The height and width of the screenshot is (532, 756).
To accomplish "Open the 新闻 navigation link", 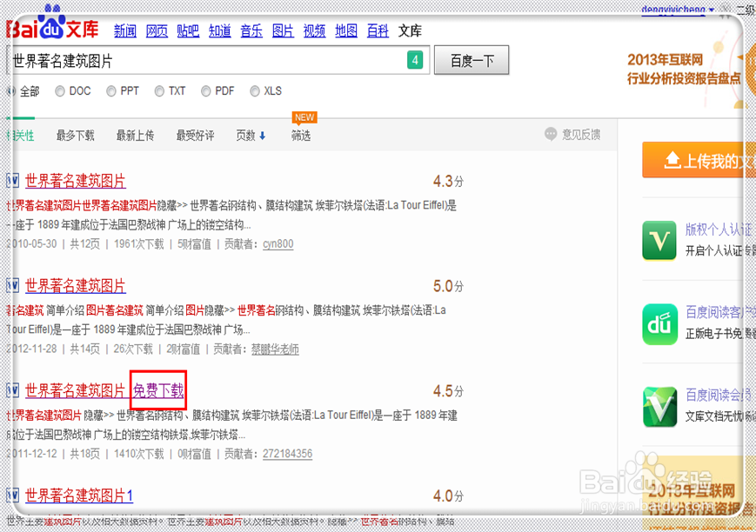I will click(x=125, y=30).
